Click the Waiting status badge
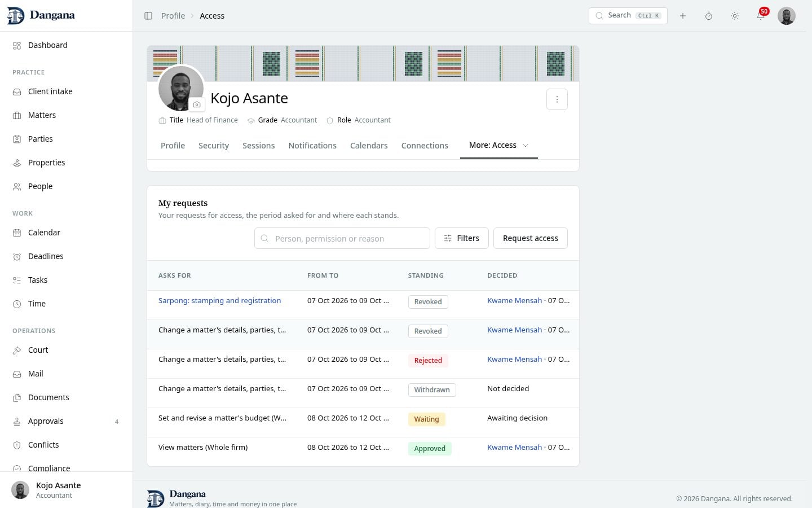 (x=426, y=419)
